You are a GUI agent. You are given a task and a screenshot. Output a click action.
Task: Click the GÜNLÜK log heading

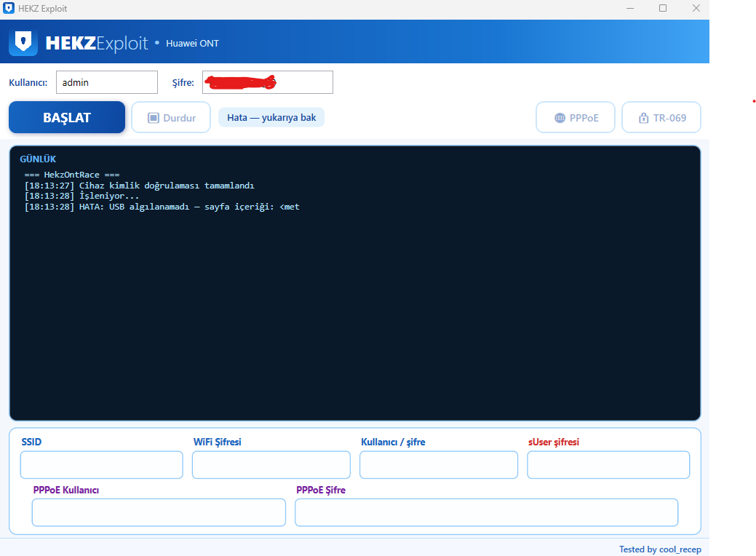(x=38, y=159)
